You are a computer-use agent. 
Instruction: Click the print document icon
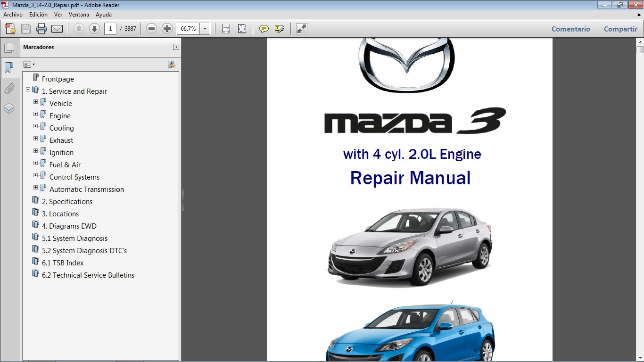point(41,29)
